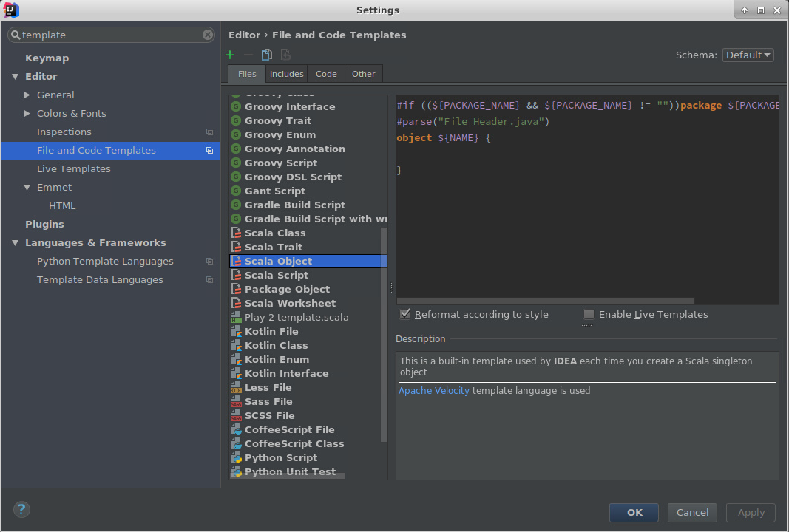This screenshot has height=532, width=789.
Task: Click the project-level icon beside Python Template Languages
Action: coord(210,261)
